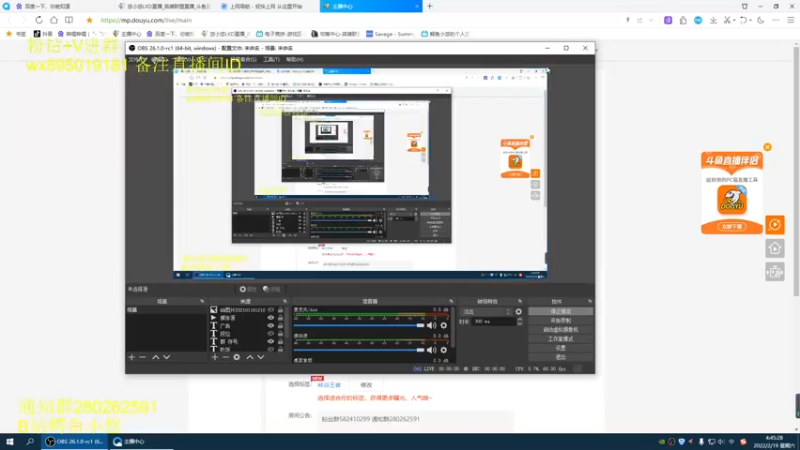This screenshot has width=800, height=450.
Task: Move the scene up in scenes panel
Action: pyautogui.click(x=156, y=357)
